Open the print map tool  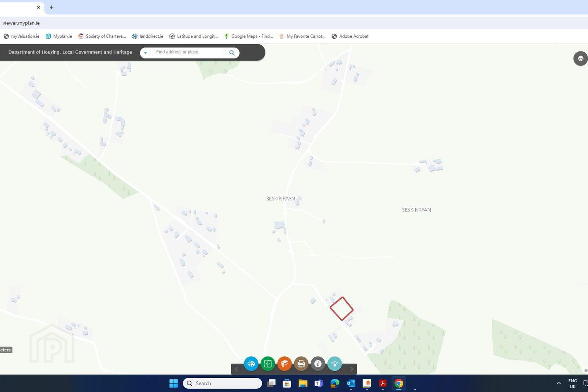click(x=301, y=363)
